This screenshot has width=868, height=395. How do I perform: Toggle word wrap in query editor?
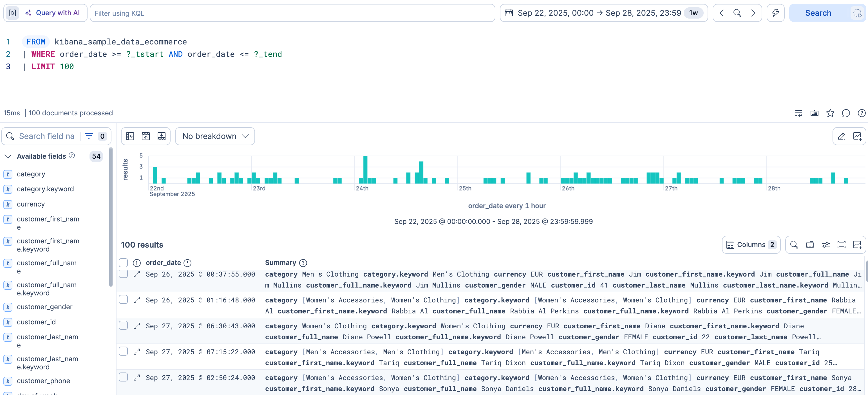(798, 113)
